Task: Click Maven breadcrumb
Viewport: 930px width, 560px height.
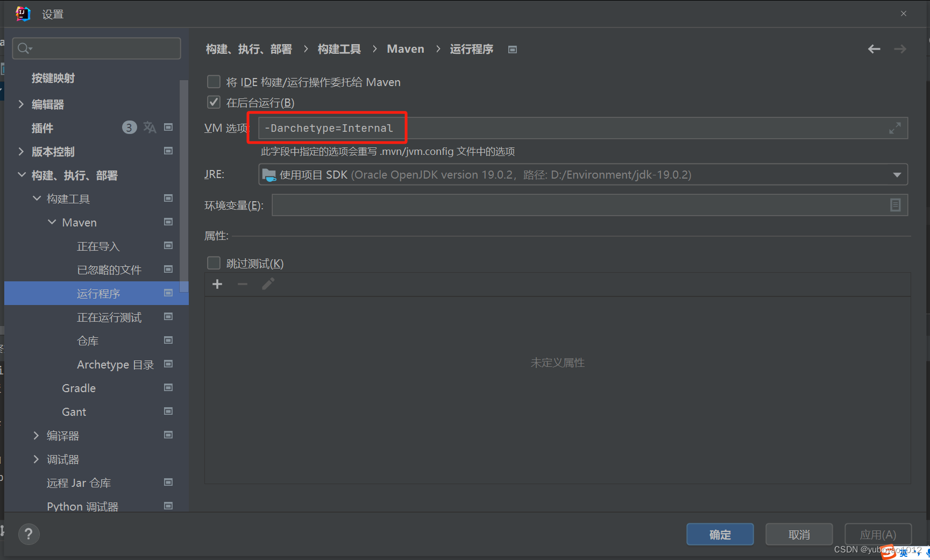Action: pos(406,49)
